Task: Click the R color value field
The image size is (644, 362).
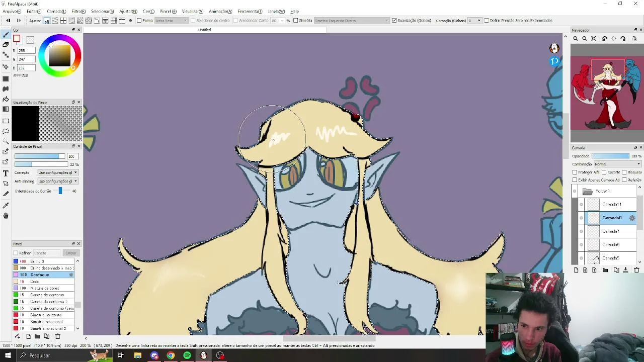Action: tap(26, 51)
